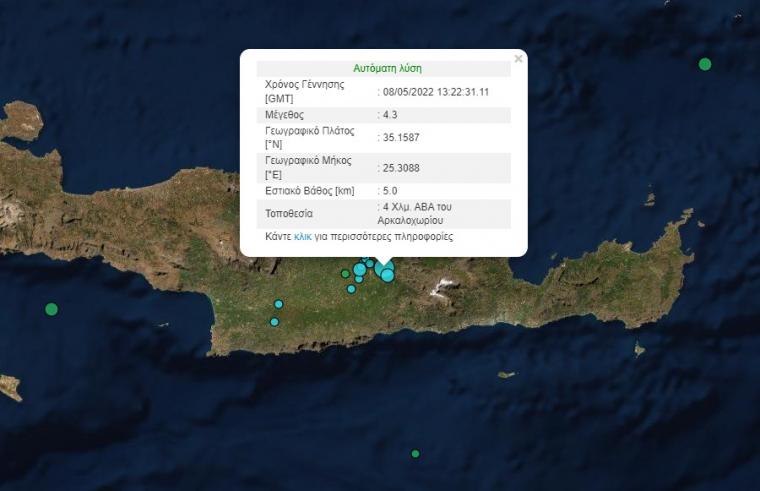Click the small cyan marker below the green marker
This screenshot has height=491, width=760.
click(x=351, y=289)
